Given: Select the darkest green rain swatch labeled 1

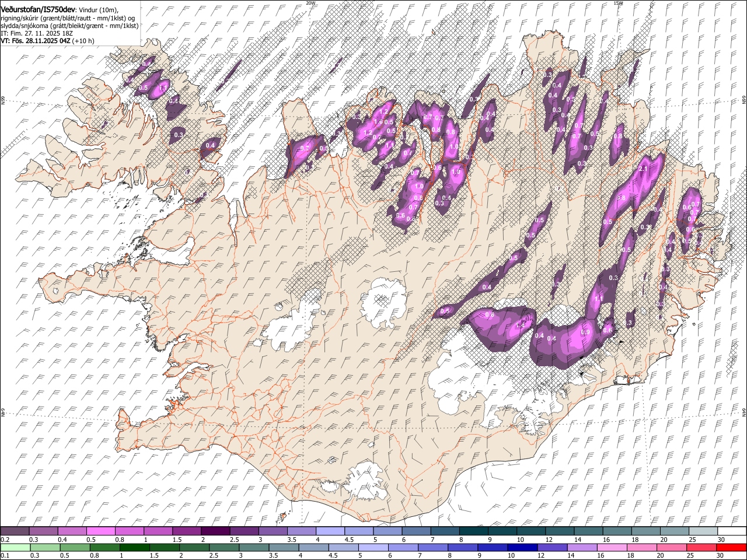Looking at the screenshot, I should click(x=134, y=547).
